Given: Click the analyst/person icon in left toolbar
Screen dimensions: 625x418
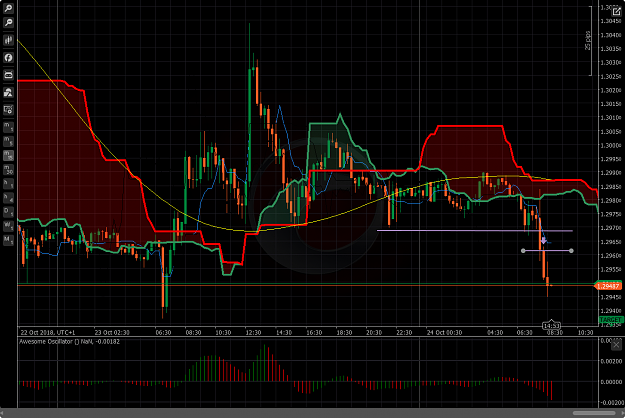Looking at the screenshot, I should point(8,92).
